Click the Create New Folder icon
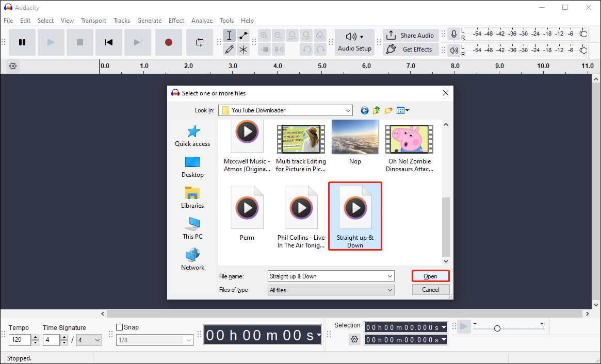601x364 pixels. tap(388, 110)
